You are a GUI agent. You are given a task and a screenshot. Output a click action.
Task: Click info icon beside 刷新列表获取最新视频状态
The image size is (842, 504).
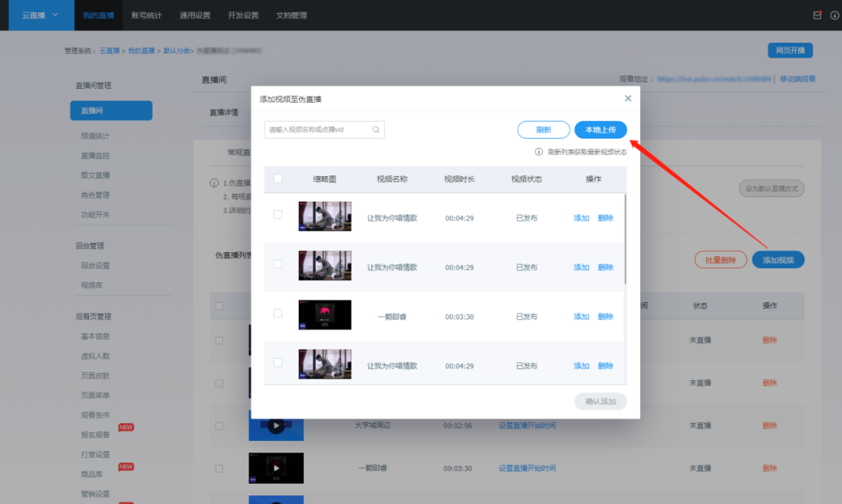point(539,152)
